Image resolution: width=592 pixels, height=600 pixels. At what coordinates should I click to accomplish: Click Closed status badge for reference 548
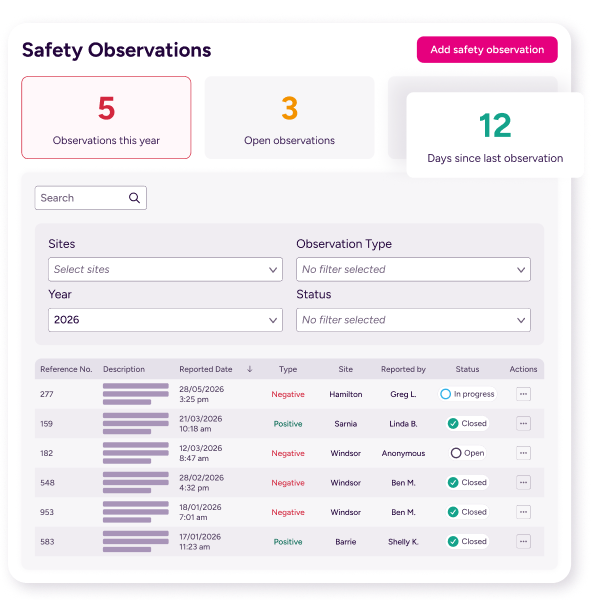[x=467, y=482]
